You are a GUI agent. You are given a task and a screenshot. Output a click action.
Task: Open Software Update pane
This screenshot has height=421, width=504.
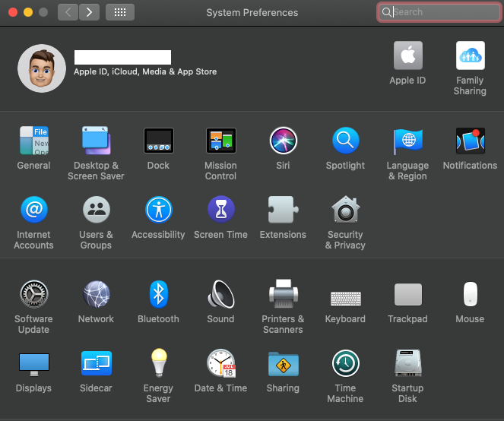[34, 294]
